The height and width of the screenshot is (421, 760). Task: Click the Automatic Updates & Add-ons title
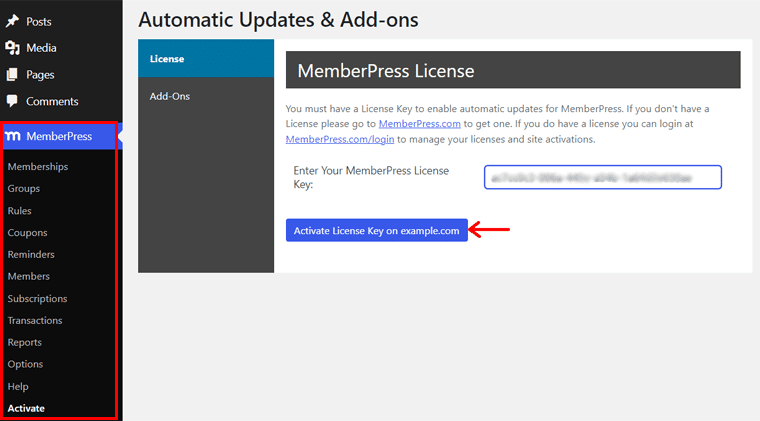(278, 20)
